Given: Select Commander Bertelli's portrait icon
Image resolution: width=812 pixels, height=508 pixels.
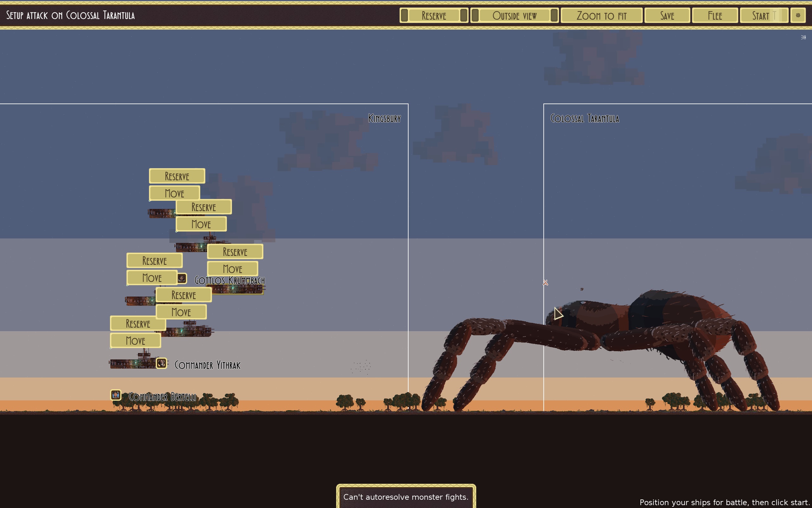Looking at the screenshot, I should [116, 395].
